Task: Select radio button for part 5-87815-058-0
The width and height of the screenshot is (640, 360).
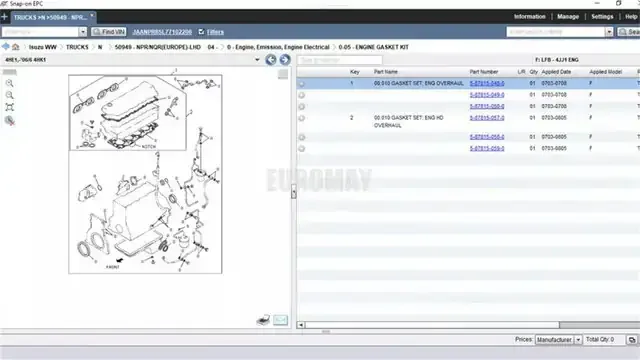Action: click(x=302, y=137)
